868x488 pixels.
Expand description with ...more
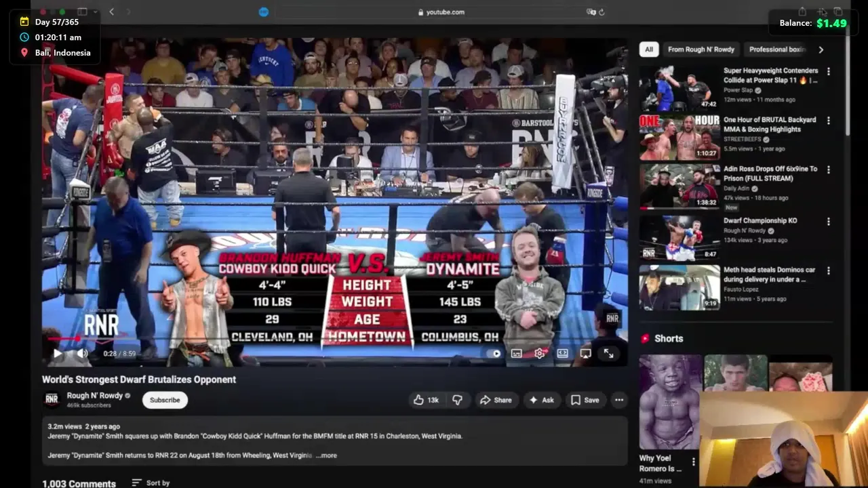click(327, 455)
